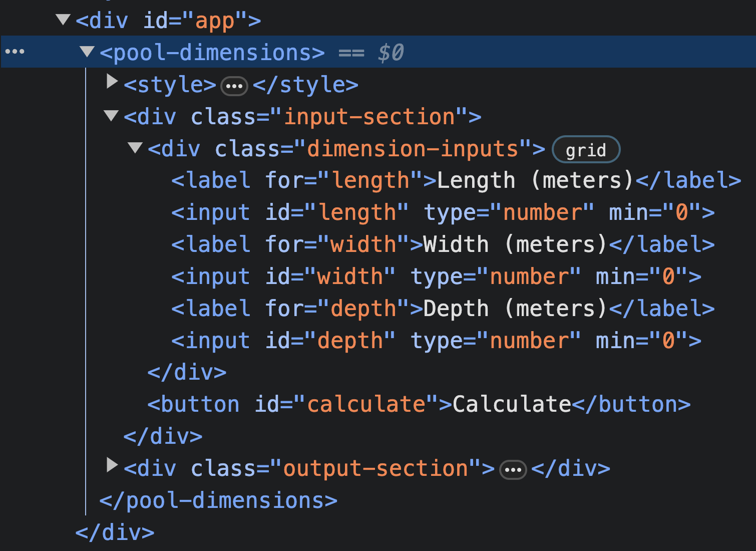Click the "input-section" class attribute value
Screen dimensions: 756x551
point(369,117)
